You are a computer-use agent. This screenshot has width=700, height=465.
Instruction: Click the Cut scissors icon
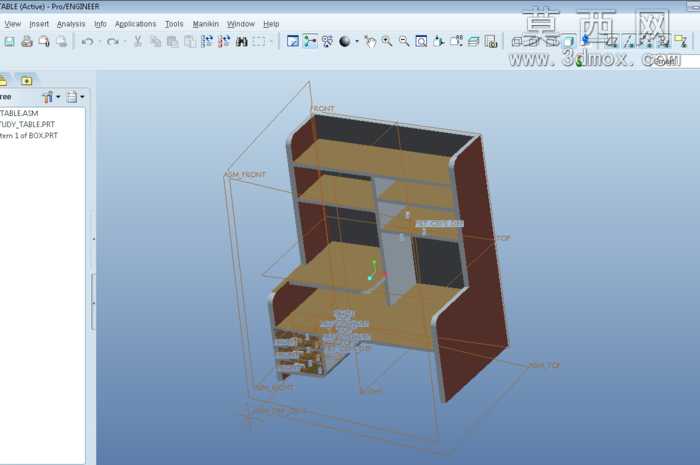coord(138,42)
